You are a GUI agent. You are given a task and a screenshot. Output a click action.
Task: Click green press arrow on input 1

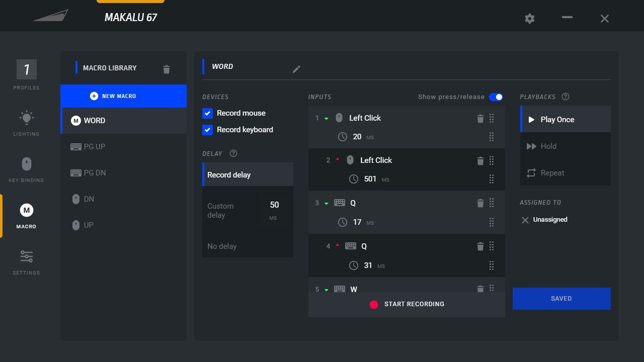click(327, 119)
